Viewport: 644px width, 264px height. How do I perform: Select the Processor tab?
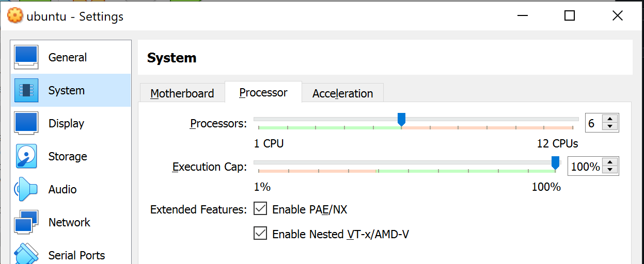pyautogui.click(x=263, y=93)
